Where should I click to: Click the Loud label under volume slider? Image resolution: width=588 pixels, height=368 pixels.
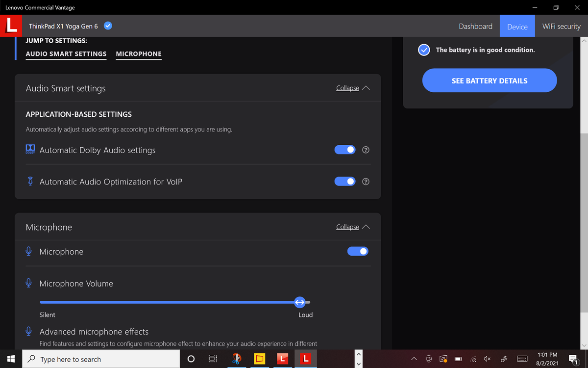[306, 315]
